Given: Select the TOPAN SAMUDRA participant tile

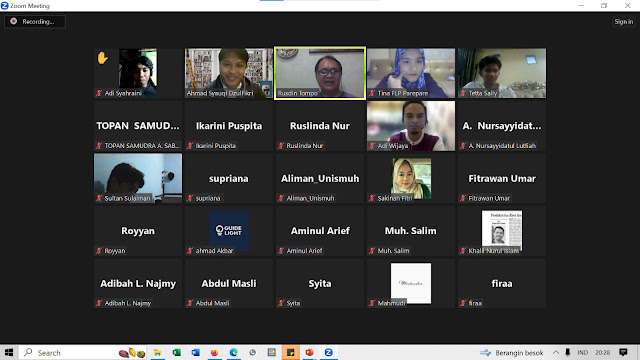Looking at the screenshot, I should [x=138, y=126].
